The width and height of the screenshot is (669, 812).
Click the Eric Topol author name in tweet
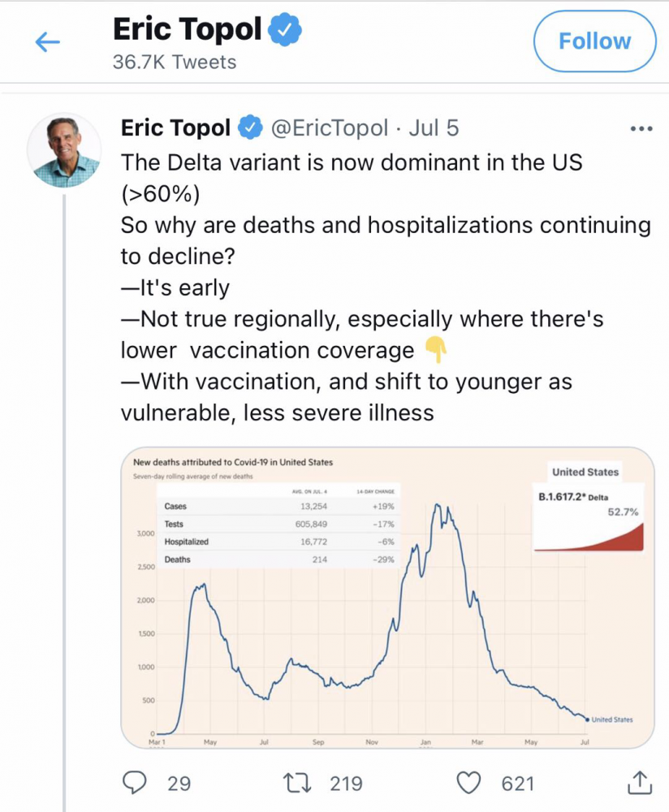coord(176,127)
